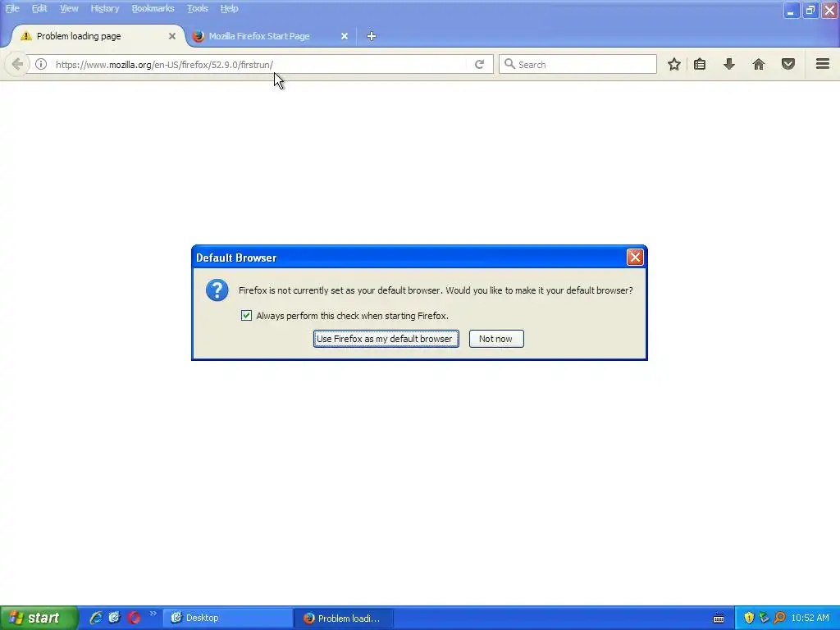
Task: Bookmark this page with the star icon
Action: (674, 64)
